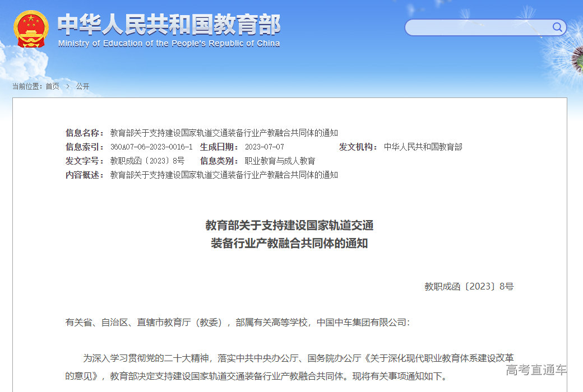
Task: Click the 内容概述 summary text
Action: coord(225,175)
